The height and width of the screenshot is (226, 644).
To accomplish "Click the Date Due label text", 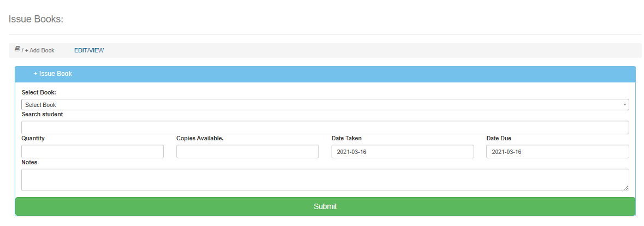I will tap(499, 139).
